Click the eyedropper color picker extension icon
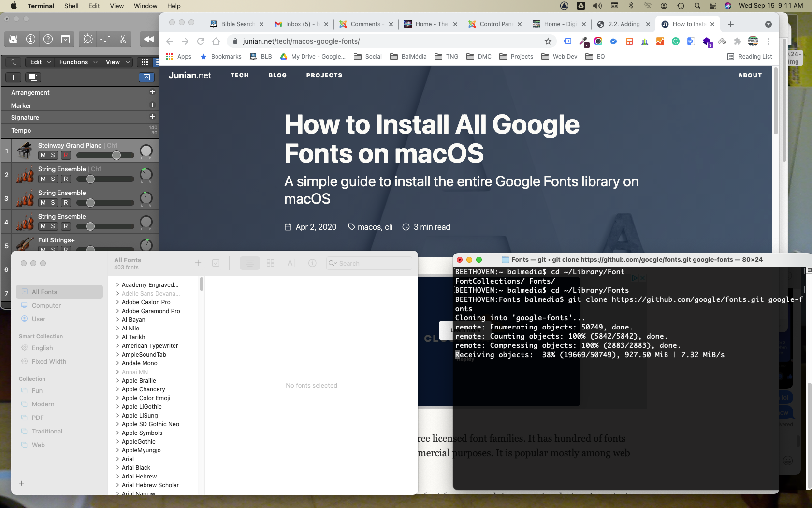Image resolution: width=812 pixels, height=508 pixels. click(x=584, y=42)
